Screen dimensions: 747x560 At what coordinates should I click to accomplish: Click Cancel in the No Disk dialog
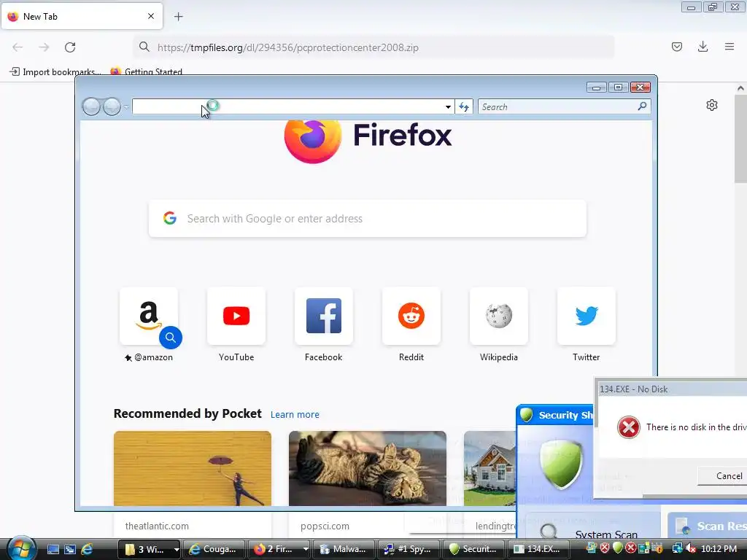(723, 476)
